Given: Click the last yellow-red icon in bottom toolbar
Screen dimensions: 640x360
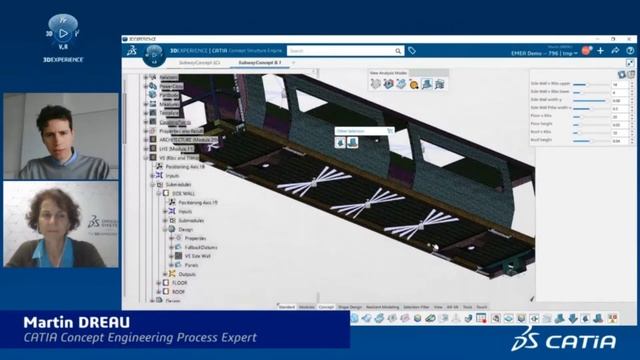Looking at the screenshot, I should pos(612,318).
